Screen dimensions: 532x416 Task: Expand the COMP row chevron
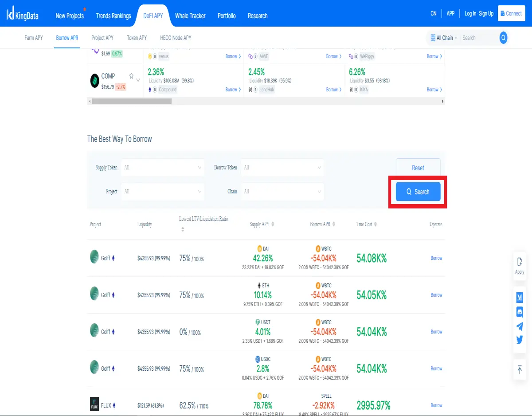pos(138,80)
